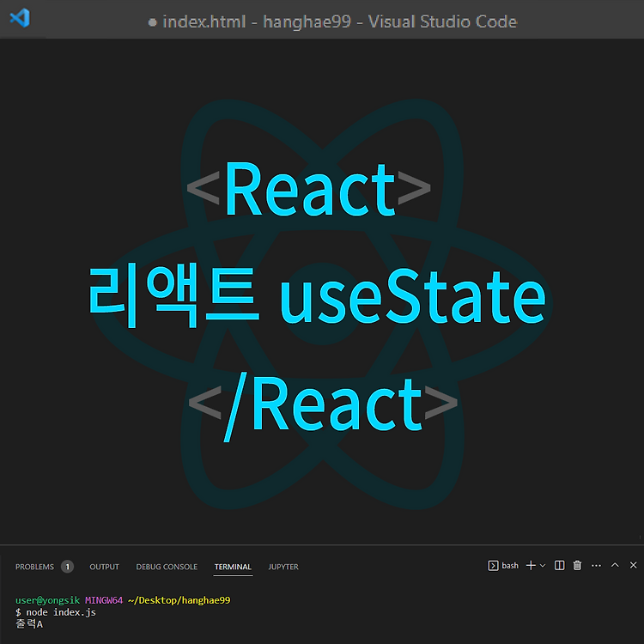Kill terminal with trash can icon

coord(578,566)
